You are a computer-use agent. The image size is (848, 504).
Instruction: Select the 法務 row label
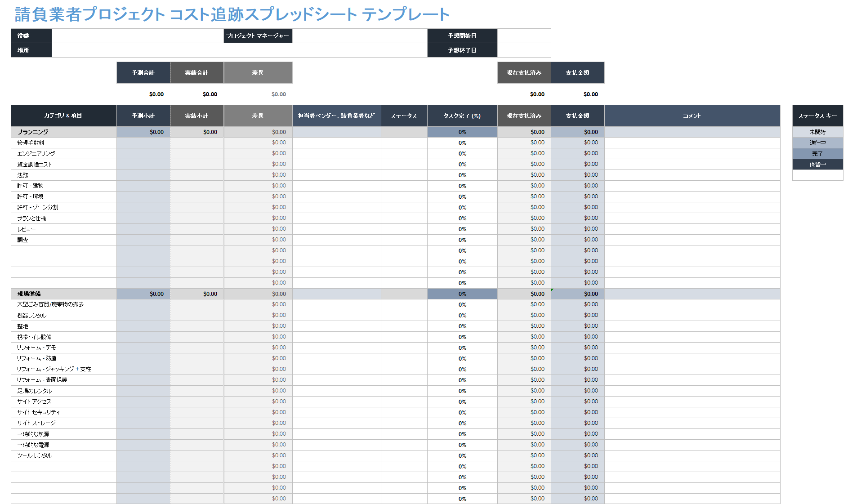click(23, 175)
